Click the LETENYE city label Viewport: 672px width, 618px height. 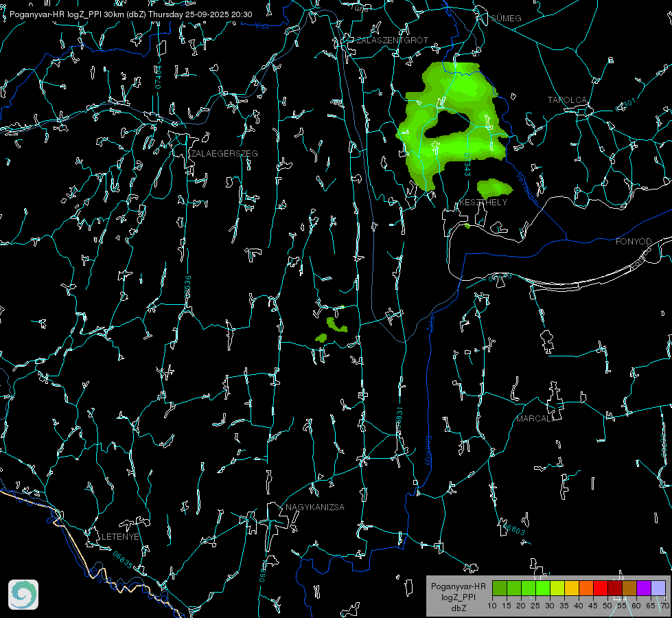120,536
